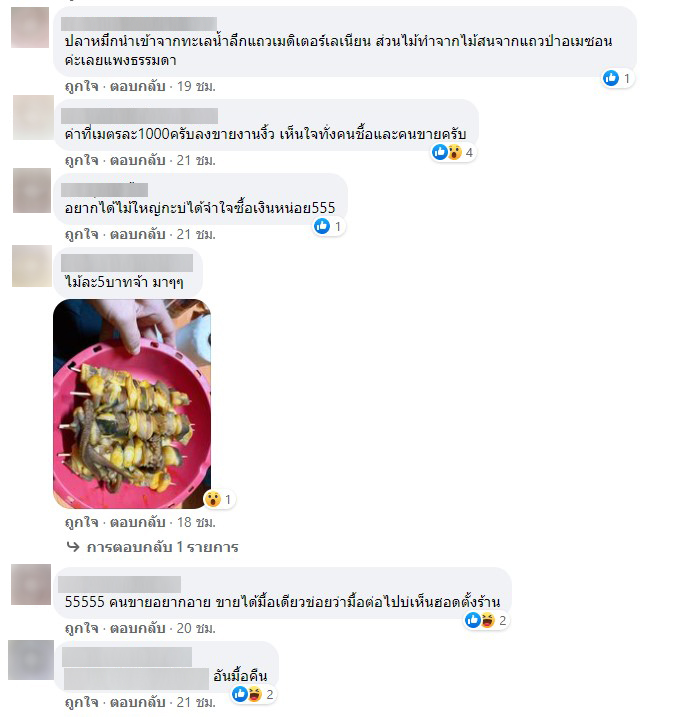Click like count on 555 comment

pos(338,226)
